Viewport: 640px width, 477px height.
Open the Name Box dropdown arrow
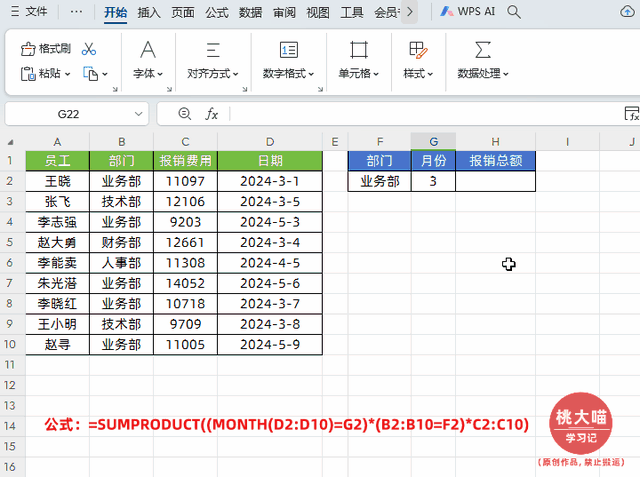(x=139, y=114)
